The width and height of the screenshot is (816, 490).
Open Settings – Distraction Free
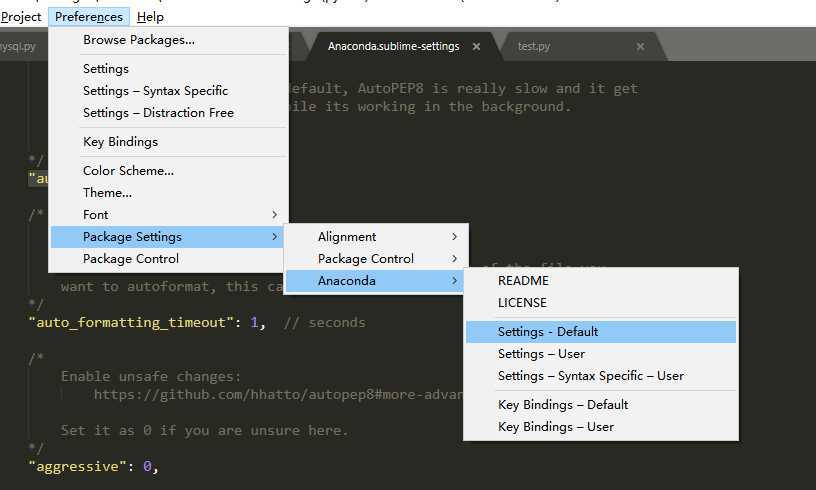(169, 112)
